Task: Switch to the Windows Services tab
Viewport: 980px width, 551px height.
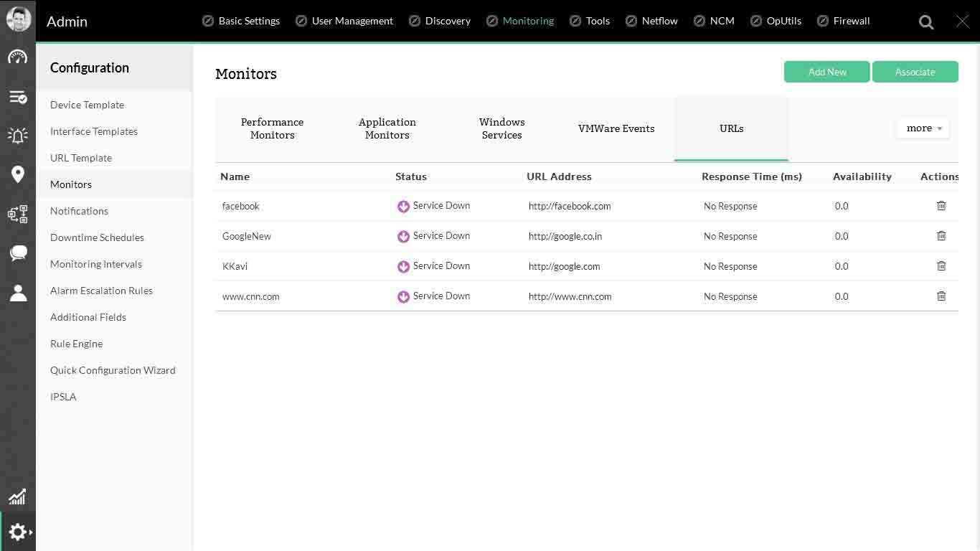Action: pos(501,128)
